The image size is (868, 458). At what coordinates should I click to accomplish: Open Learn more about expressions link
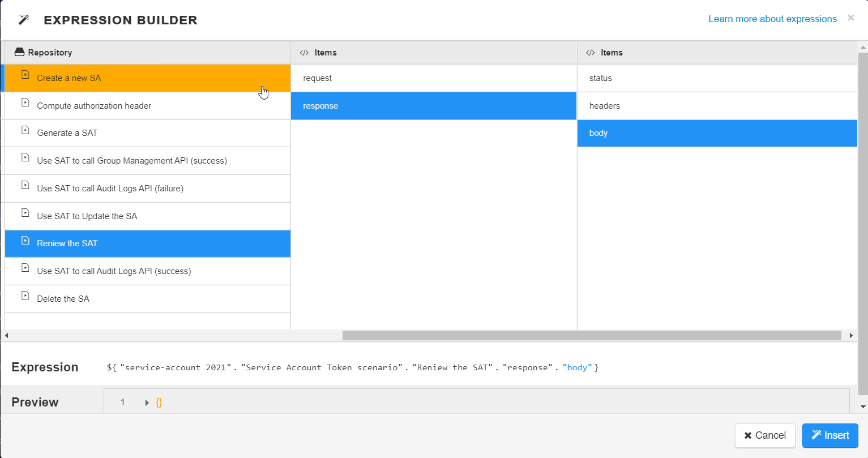[x=772, y=19]
